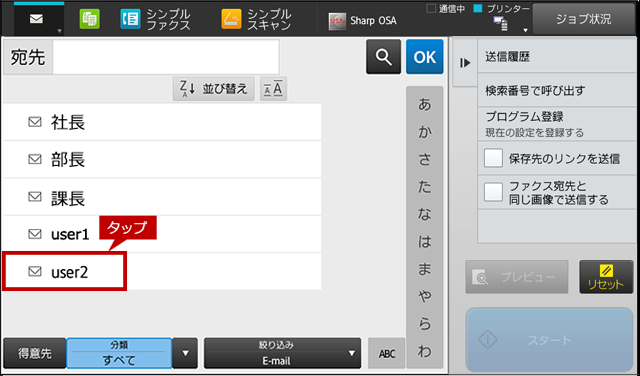Open 送信履歴 sending history

pyautogui.click(x=557, y=56)
